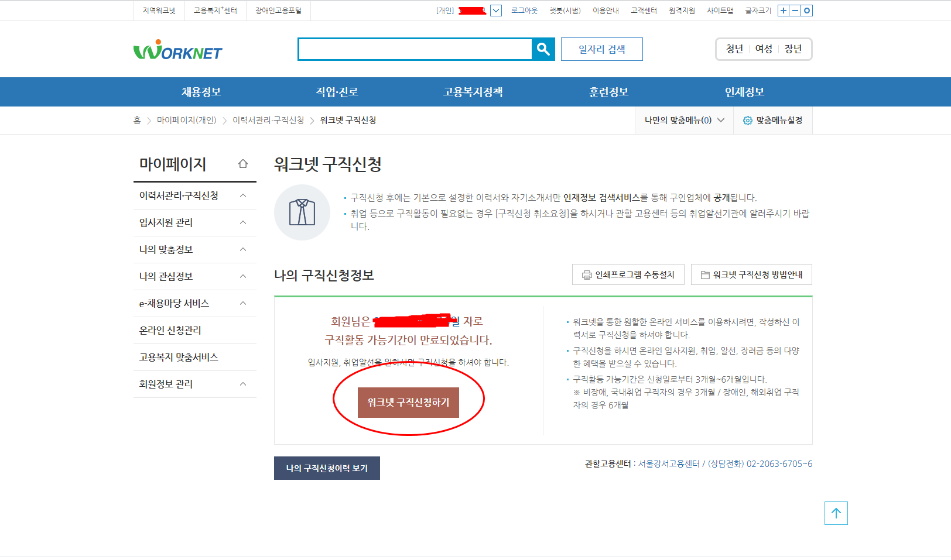Switch to 지역워크넷 top tab
951x560 pixels.
159,11
